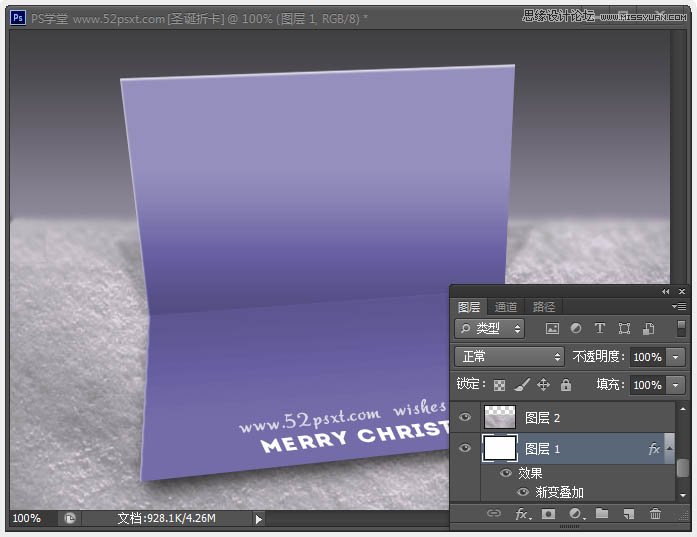Click the layers list scrollbar thumb
This screenshot has width=697, height=537.
click(683, 468)
